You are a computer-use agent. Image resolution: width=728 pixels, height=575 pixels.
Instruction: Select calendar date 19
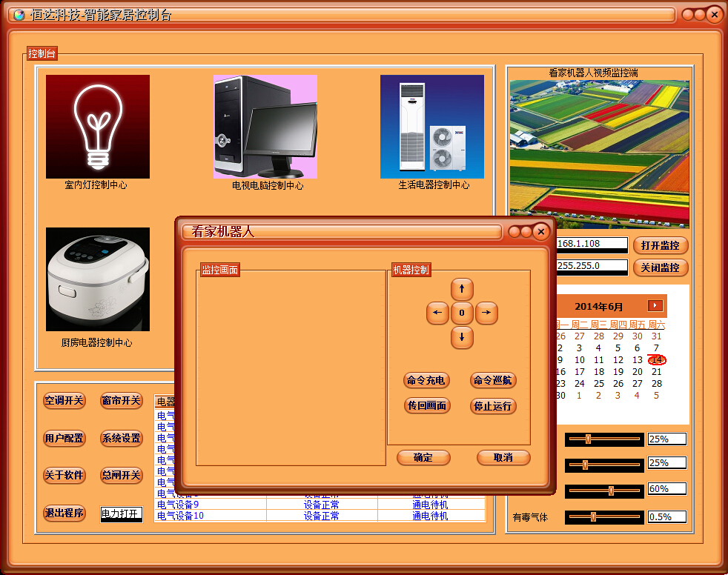[x=618, y=372]
